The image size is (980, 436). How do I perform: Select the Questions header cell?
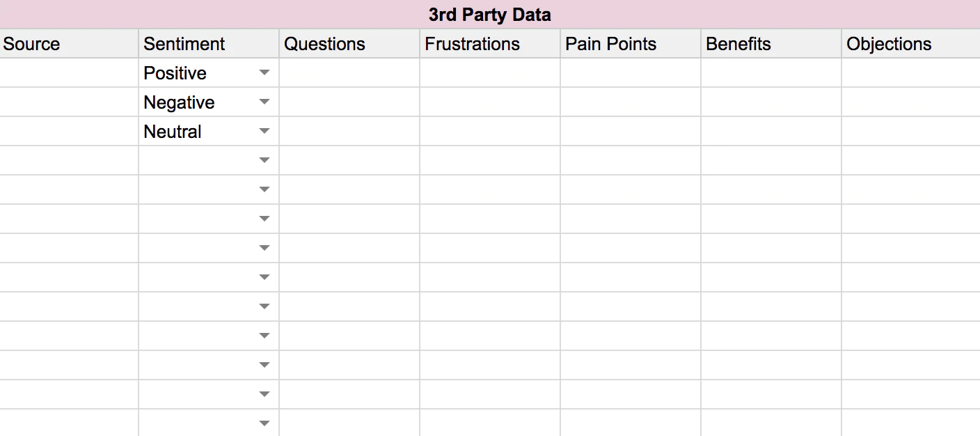(349, 44)
